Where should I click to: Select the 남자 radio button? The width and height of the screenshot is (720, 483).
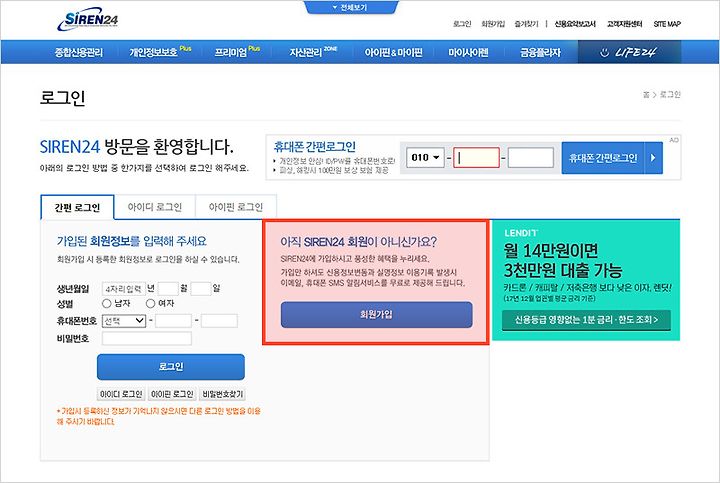[107, 303]
